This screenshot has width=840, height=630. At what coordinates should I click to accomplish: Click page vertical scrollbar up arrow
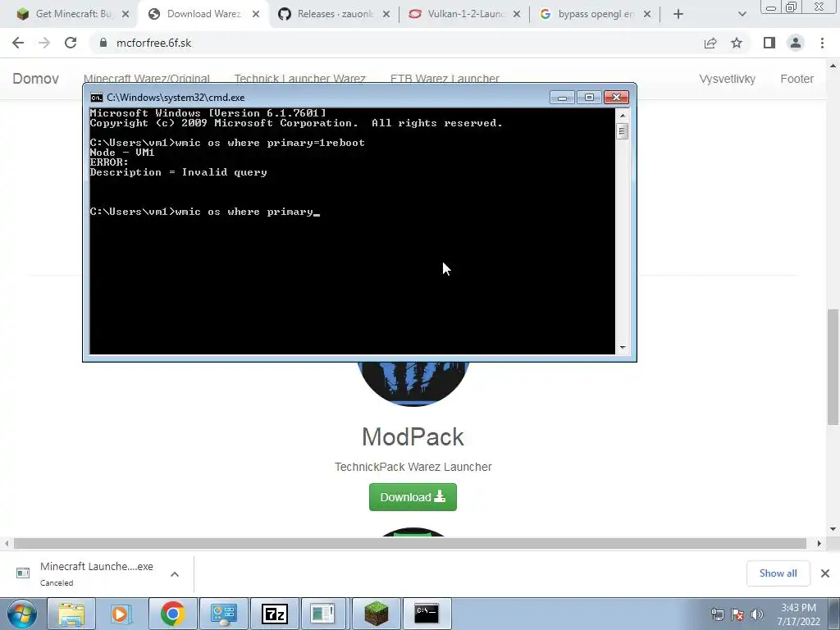[x=833, y=66]
